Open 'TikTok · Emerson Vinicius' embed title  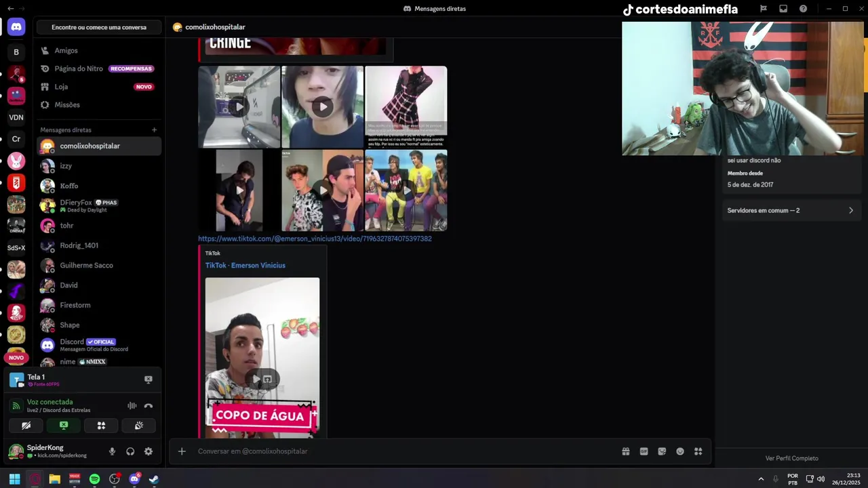pyautogui.click(x=245, y=266)
